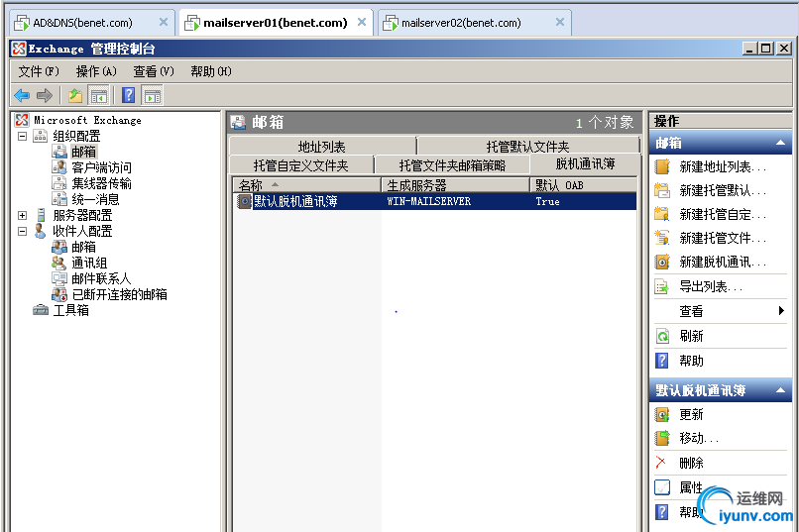Sort by the 名称 column header
Viewport: 799px width, 532px height.
pos(306,185)
